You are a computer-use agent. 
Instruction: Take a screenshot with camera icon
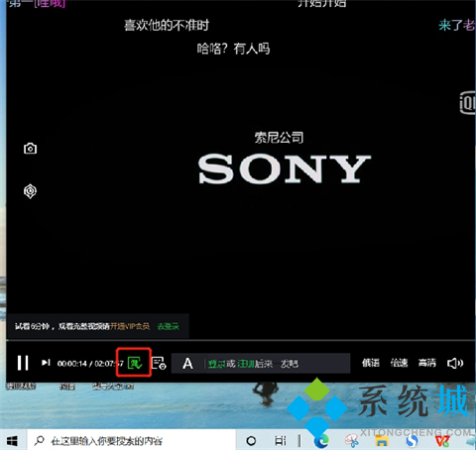pyautogui.click(x=30, y=149)
